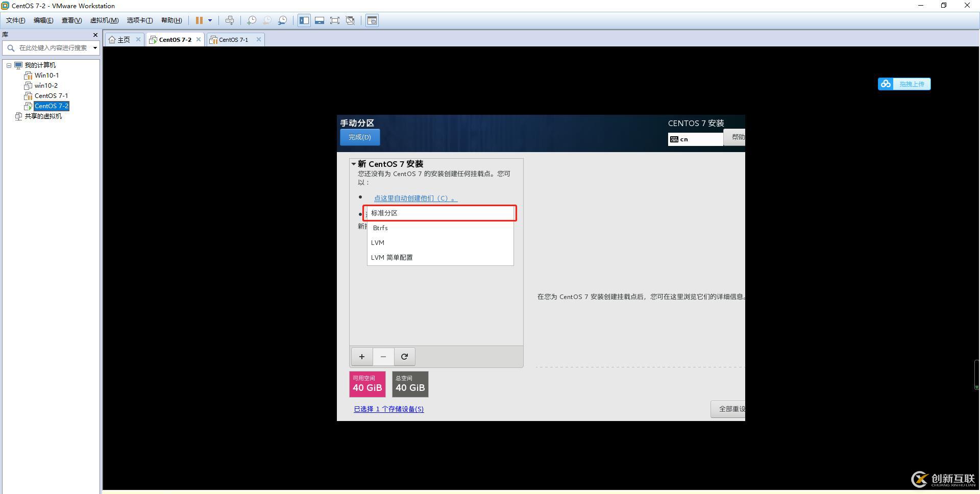Revert to the previous snapshot icon
Image resolution: width=980 pixels, height=494 pixels.
click(267, 20)
